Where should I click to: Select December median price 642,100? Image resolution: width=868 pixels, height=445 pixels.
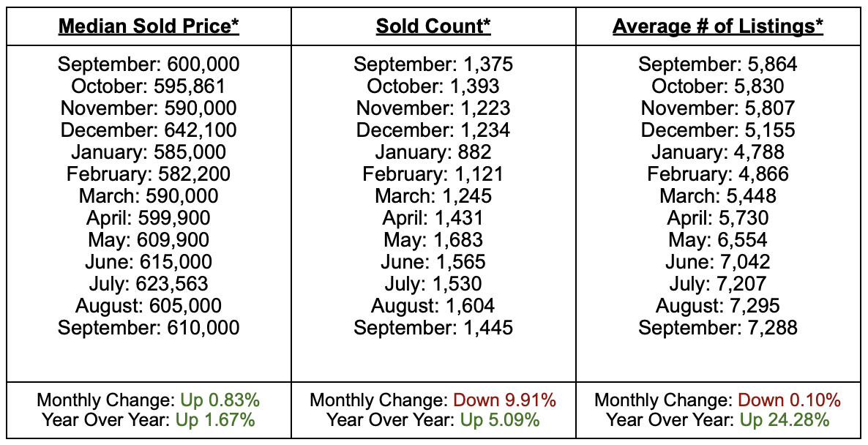[x=149, y=130]
